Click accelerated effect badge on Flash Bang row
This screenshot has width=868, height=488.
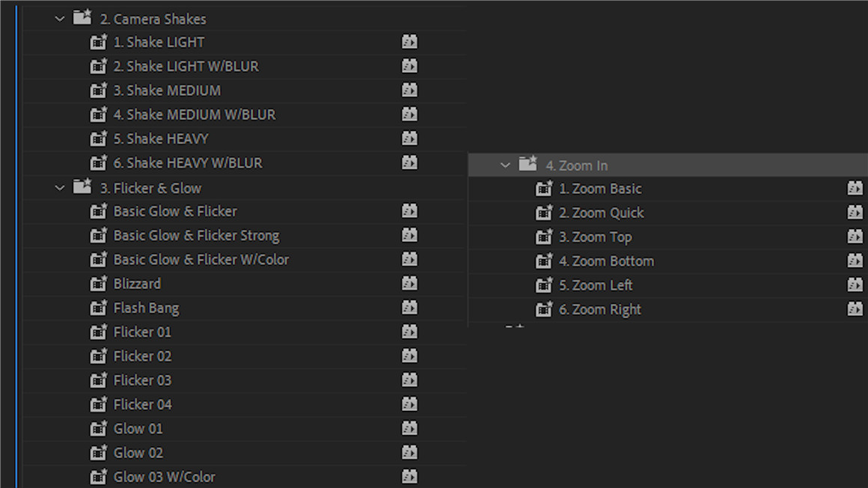[409, 308]
